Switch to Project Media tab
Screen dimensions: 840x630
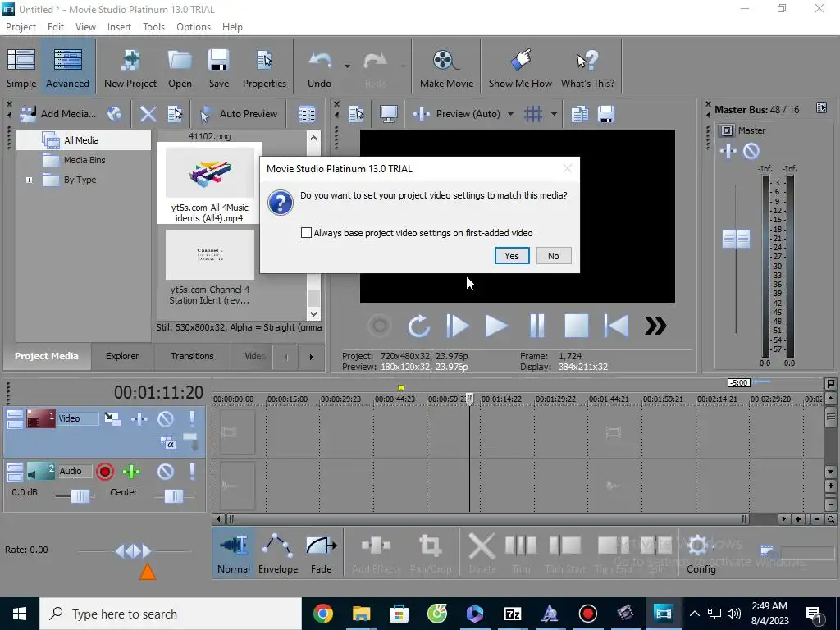point(47,356)
